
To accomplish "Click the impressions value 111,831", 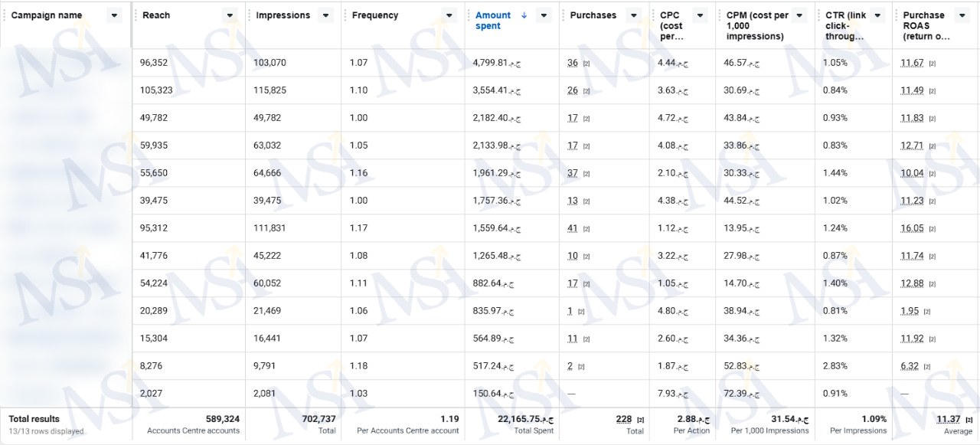I will (x=269, y=228).
